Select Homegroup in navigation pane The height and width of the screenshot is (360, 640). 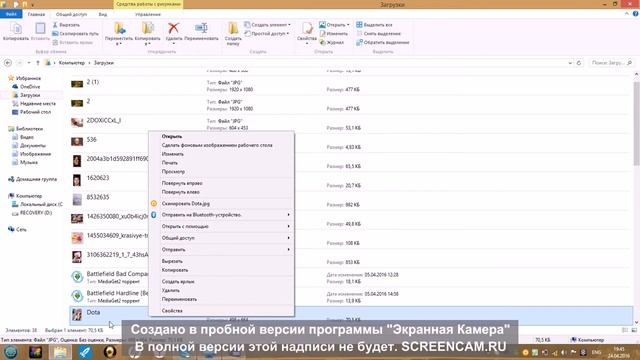[x=36, y=179]
